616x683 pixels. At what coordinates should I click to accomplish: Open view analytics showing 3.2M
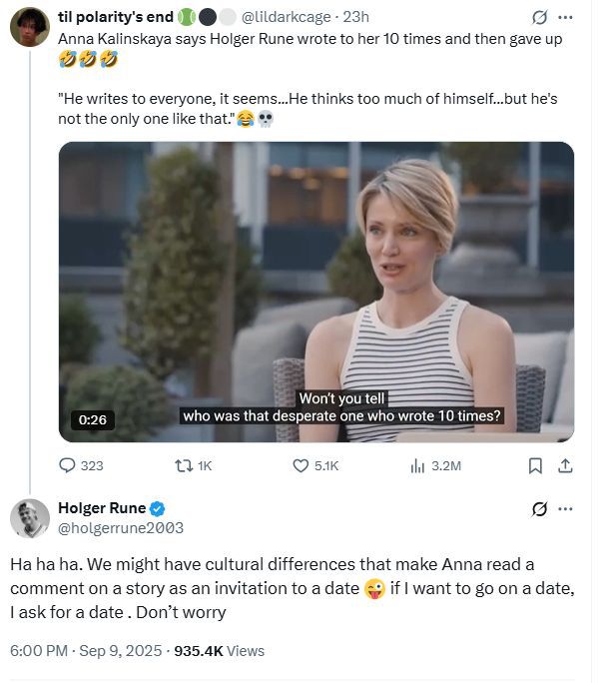pyautogui.click(x=418, y=465)
